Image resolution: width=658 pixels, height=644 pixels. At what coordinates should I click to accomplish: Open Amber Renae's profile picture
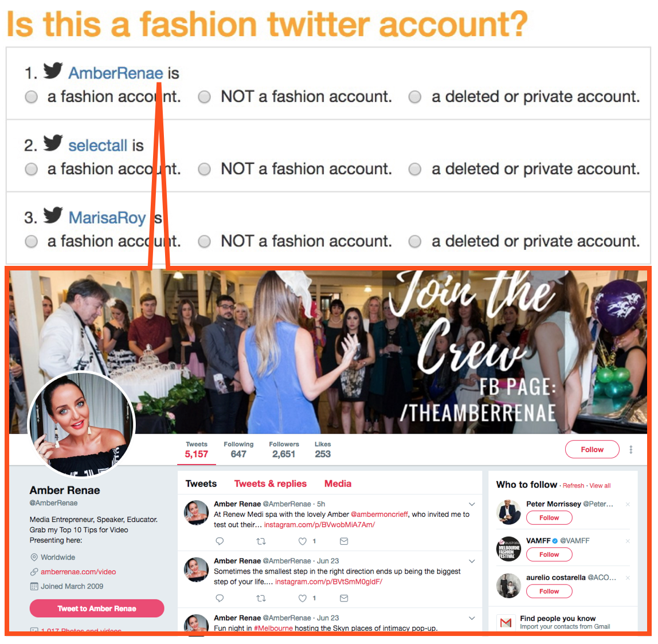coord(82,425)
